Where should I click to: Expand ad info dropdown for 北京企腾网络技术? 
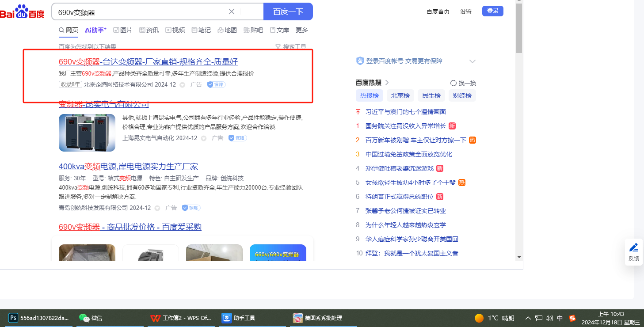[x=183, y=85]
